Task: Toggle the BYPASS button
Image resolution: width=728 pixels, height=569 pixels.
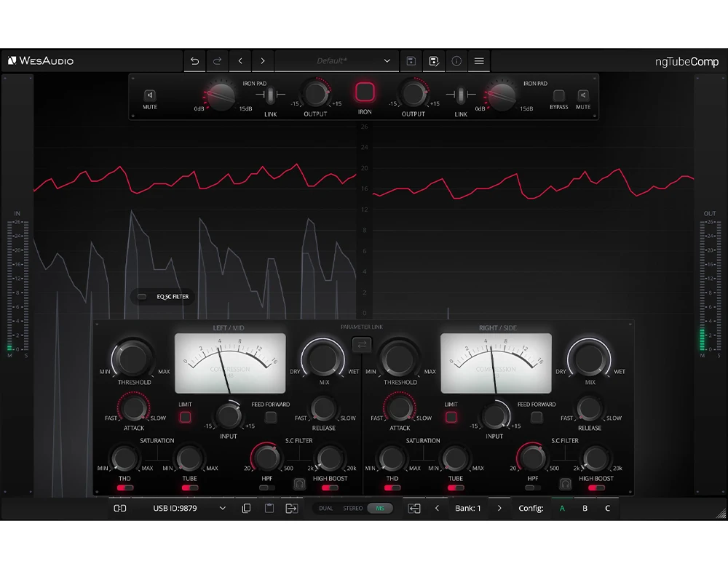Action: 558,95
